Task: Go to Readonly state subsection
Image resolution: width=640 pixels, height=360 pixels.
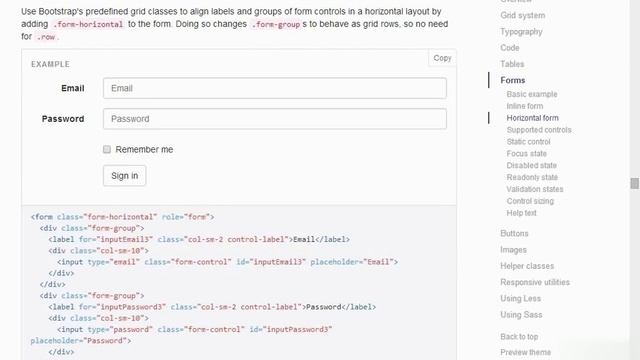Action: tap(532, 177)
